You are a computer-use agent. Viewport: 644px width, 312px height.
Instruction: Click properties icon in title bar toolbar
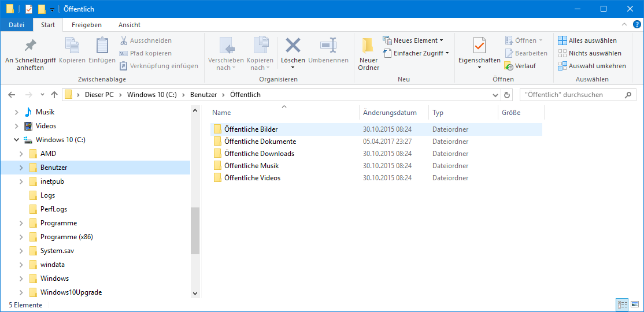click(x=29, y=9)
